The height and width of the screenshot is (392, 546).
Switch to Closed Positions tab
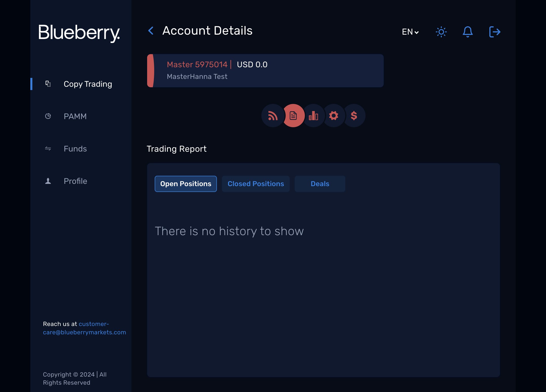coord(256,184)
